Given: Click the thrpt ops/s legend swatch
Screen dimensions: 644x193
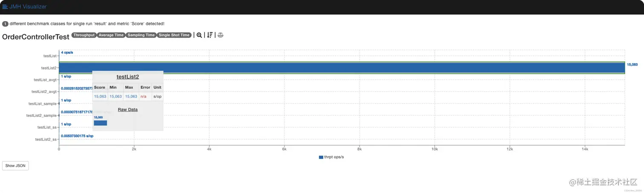Looking at the screenshot, I should (321, 157).
